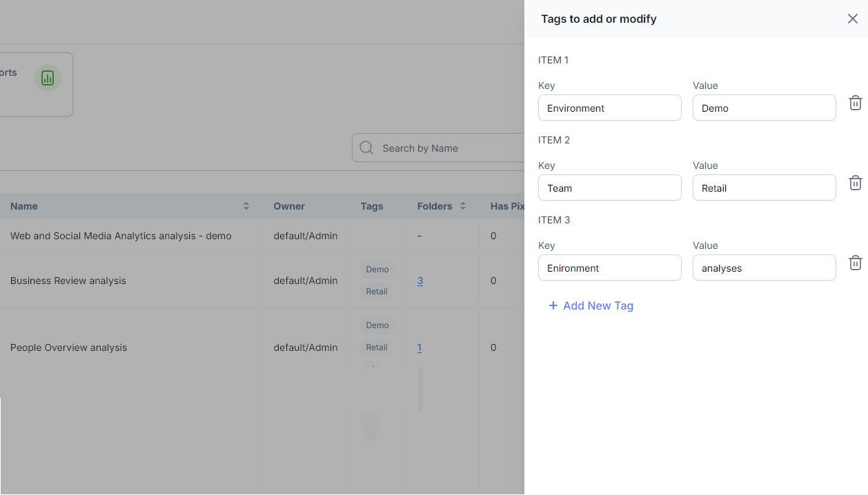The image size is (868, 495).
Task: Click default/Admin owner for Web and Social Media
Action: click(306, 236)
